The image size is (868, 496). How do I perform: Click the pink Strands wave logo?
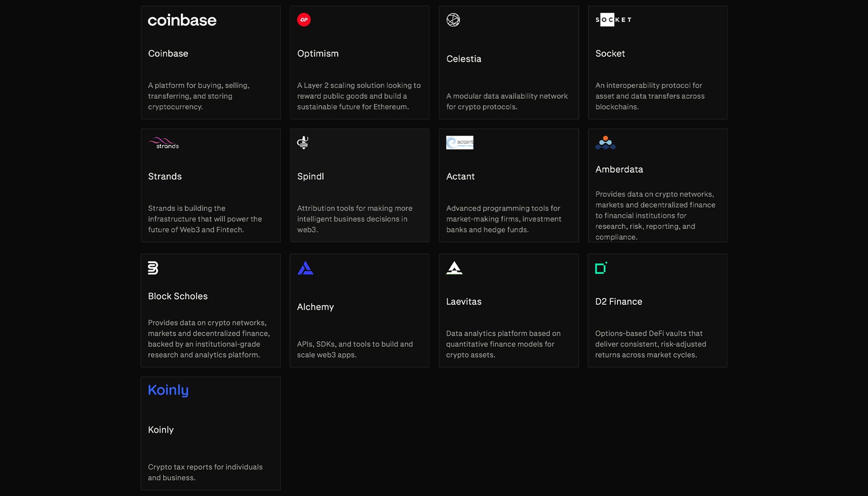(164, 143)
